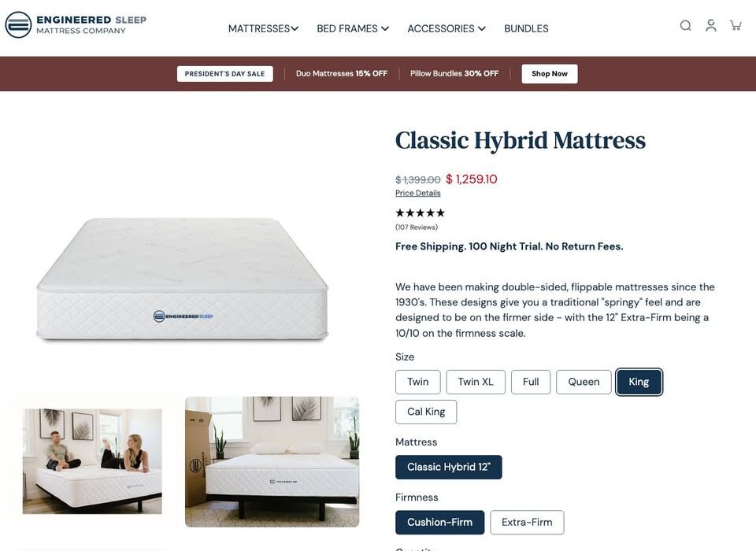The height and width of the screenshot is (551, 756).
Task: Expand the Bed Frames dropdown menu
Action: 353,29
